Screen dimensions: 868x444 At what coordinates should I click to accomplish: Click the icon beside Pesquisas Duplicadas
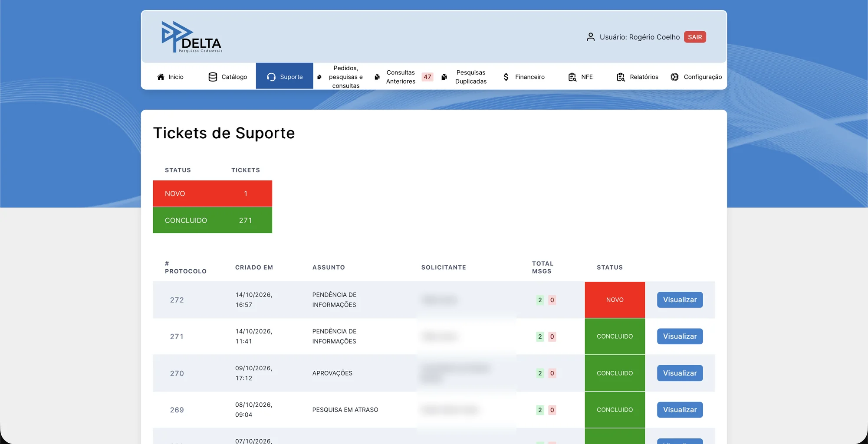[x=444, y=77]
